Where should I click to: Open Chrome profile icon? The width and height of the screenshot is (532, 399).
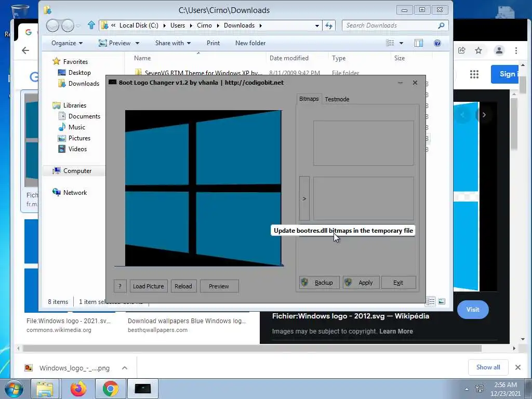(499, 50)
